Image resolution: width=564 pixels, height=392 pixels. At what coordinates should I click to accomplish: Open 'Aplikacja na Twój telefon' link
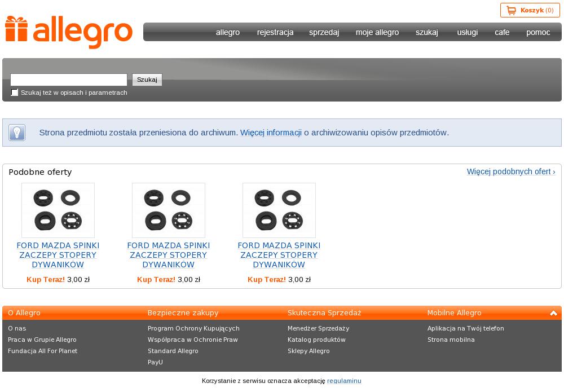click(466, 328)
